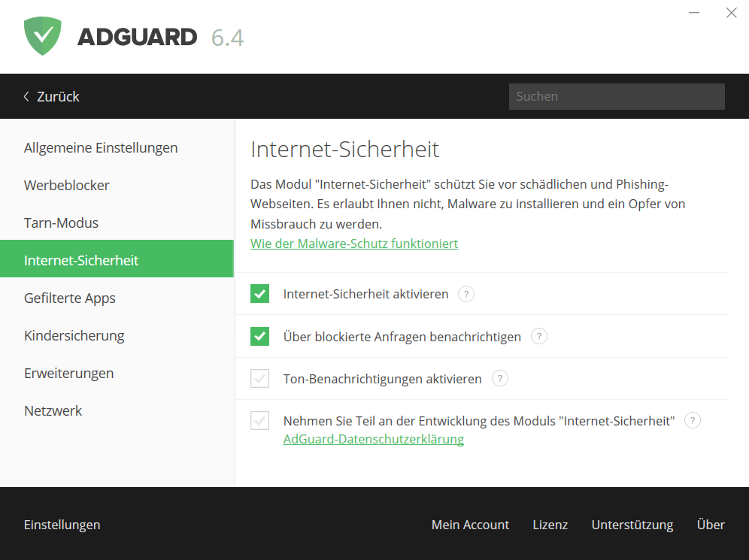749x560 pixels.
Task: Click the Suchen search field
Action: click(x=616, y=96)
